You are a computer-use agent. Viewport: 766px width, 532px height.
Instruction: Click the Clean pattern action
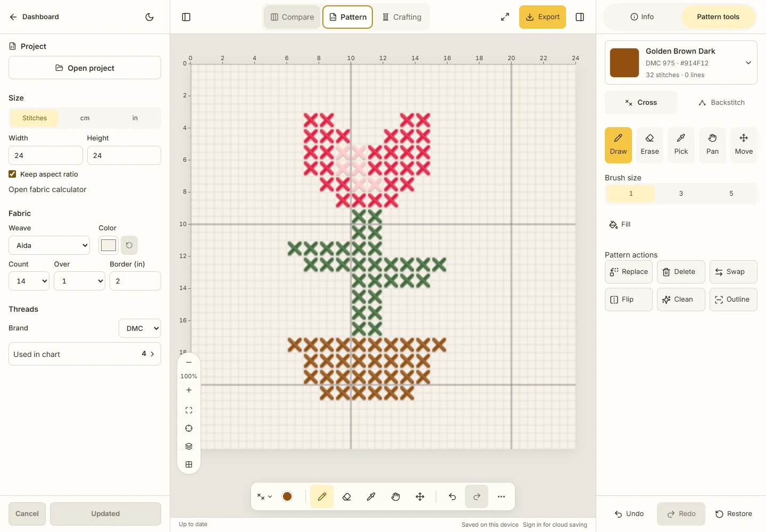pyautogui.click(x=681, y=300)
